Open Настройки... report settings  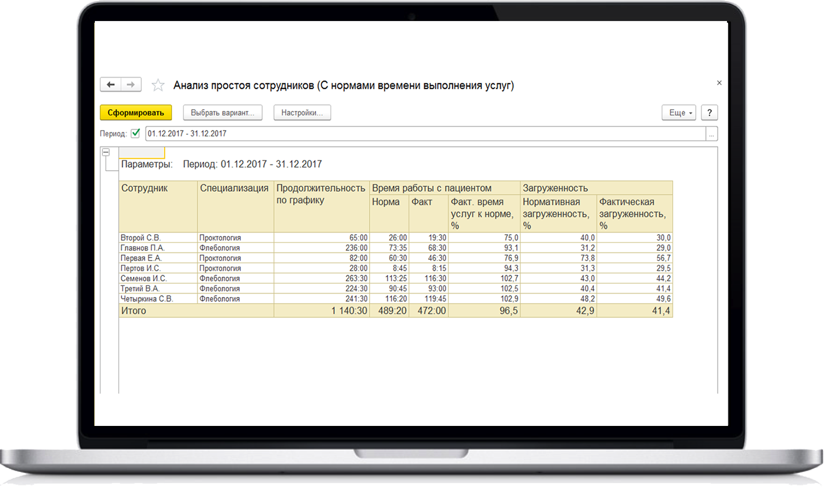(x=302, y=113)
